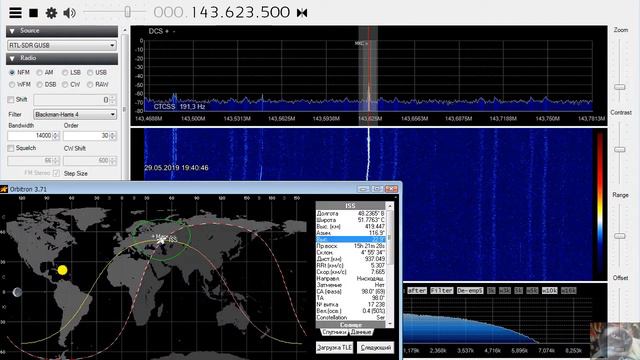Click the center tuning bowtie icon

302,13
